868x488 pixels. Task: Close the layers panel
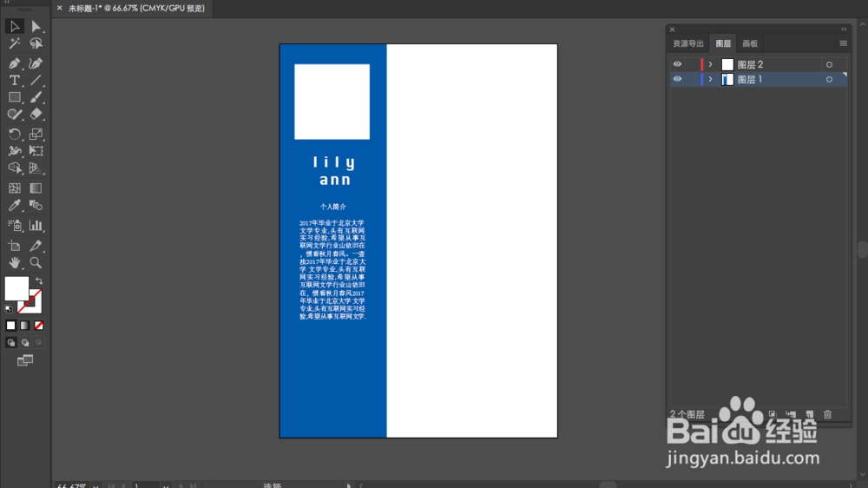point(672,30)
